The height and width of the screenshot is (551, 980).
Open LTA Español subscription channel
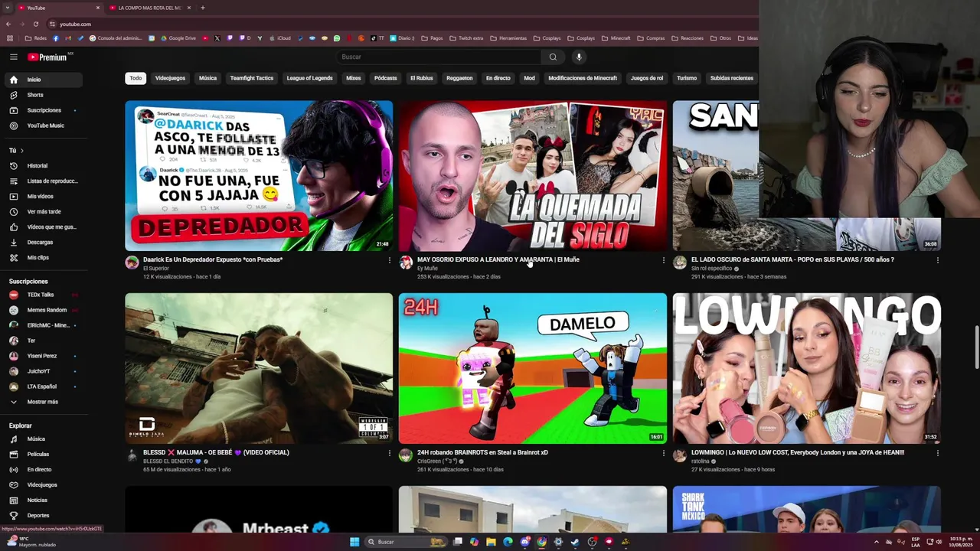(x=43, y=386)
